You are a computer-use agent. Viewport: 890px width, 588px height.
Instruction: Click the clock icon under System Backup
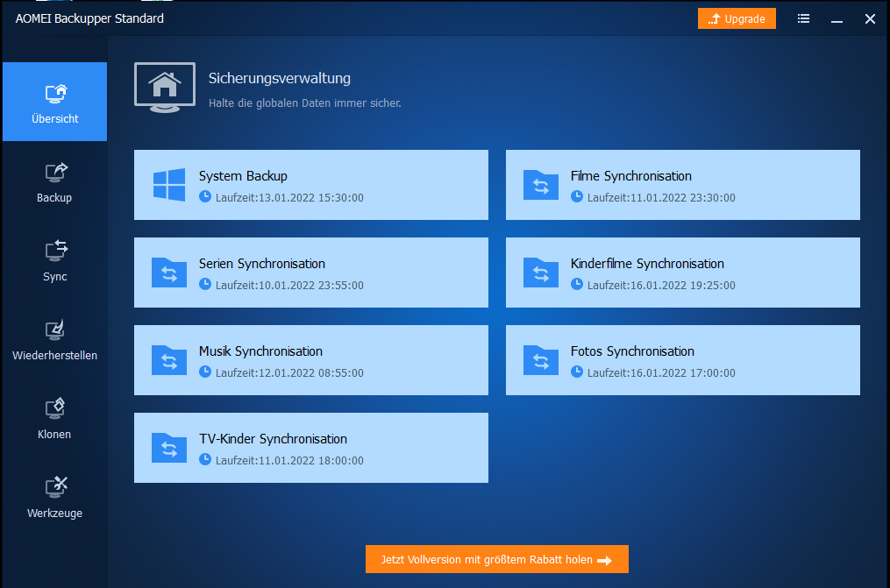tap(205, 197)
